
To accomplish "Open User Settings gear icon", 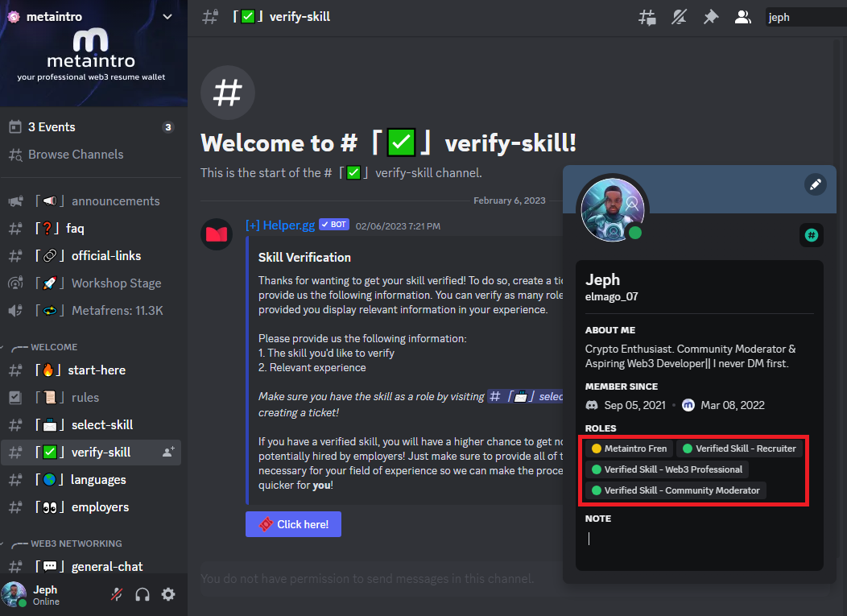I will click(168, 594).
